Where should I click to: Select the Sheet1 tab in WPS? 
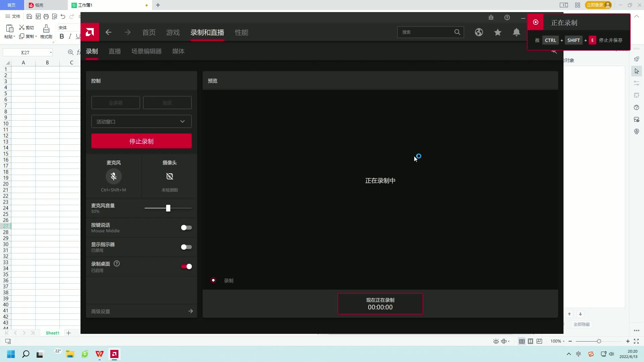click(x=53, y=333)
